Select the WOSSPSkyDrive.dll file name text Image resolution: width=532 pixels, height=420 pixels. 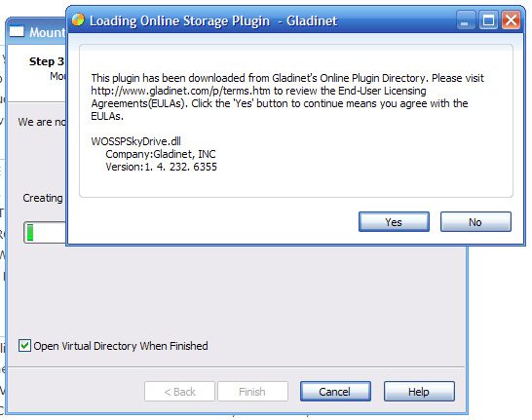pyautogui.click(x=135, y=141)
